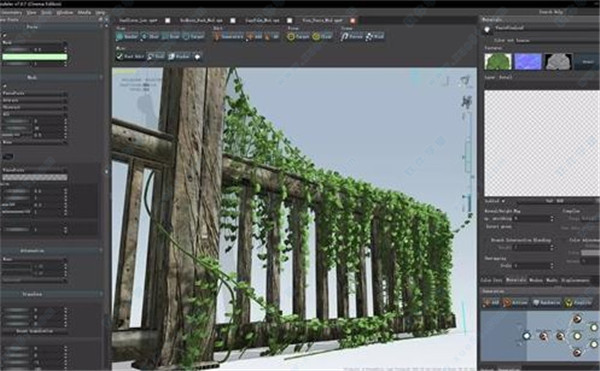
Task: Toggle the checkbox above the Mesh section dropdowns
Action: (4, 86)
